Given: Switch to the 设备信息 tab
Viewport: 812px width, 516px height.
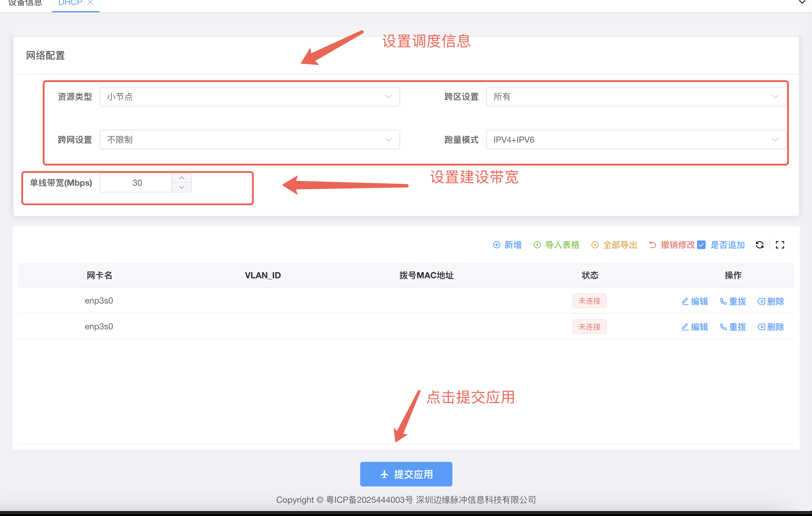Looking at the screenshot, I should (25, 3).
